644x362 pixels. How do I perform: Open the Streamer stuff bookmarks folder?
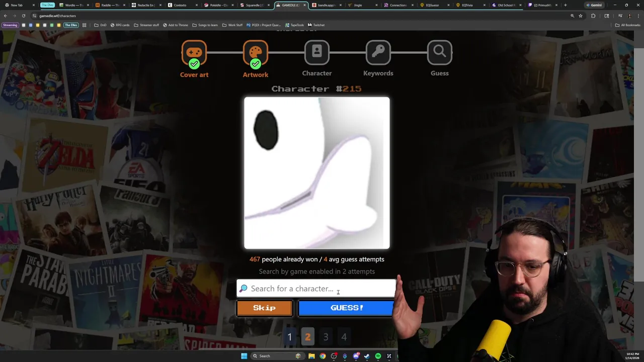point(146,25)
